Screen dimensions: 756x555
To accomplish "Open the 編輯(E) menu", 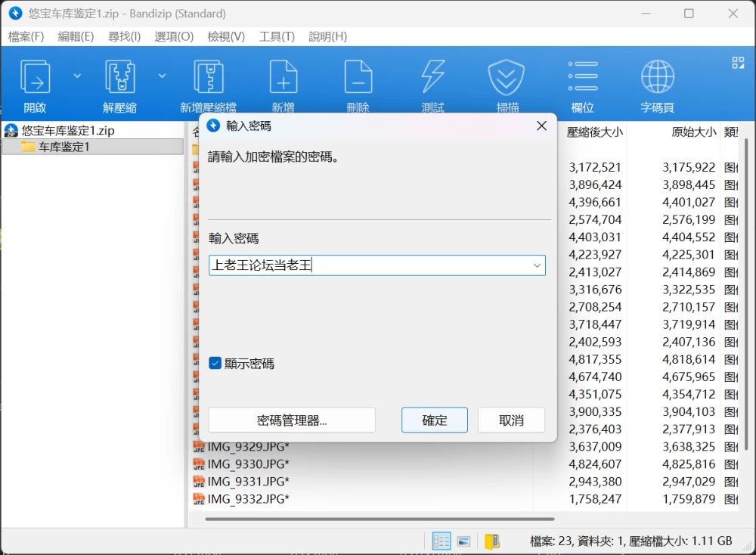I will click(x=76, y=36).
